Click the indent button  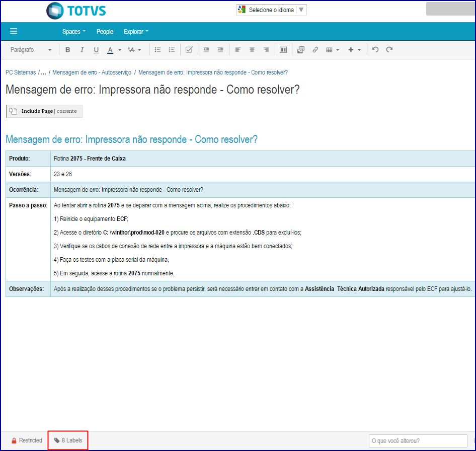tap(220, 50)
